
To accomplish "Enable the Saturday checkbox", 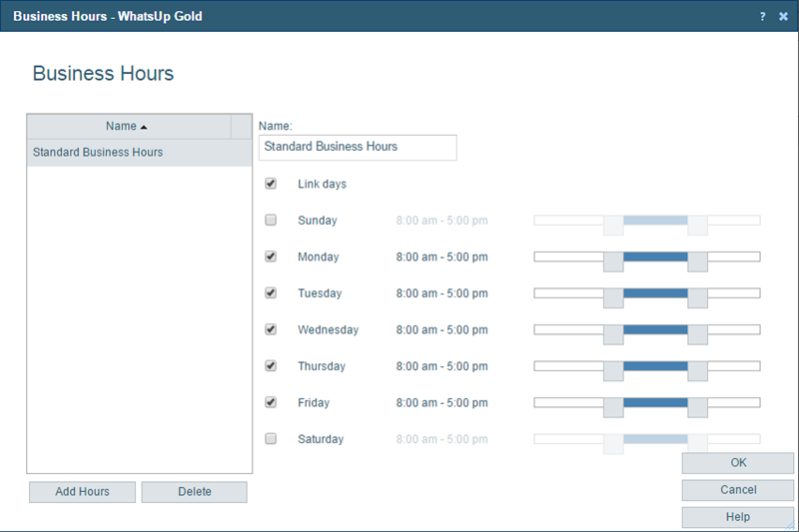I will pos(271,439).
